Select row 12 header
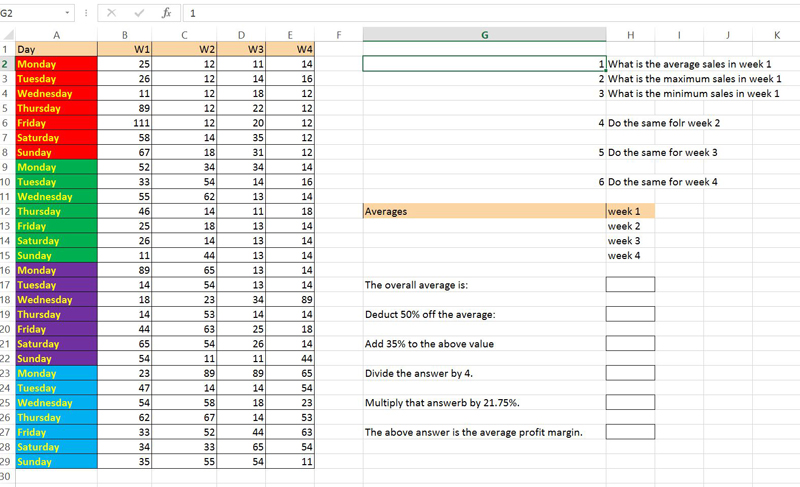This screenshot has height=487, width=800. (x=7, y=212)
